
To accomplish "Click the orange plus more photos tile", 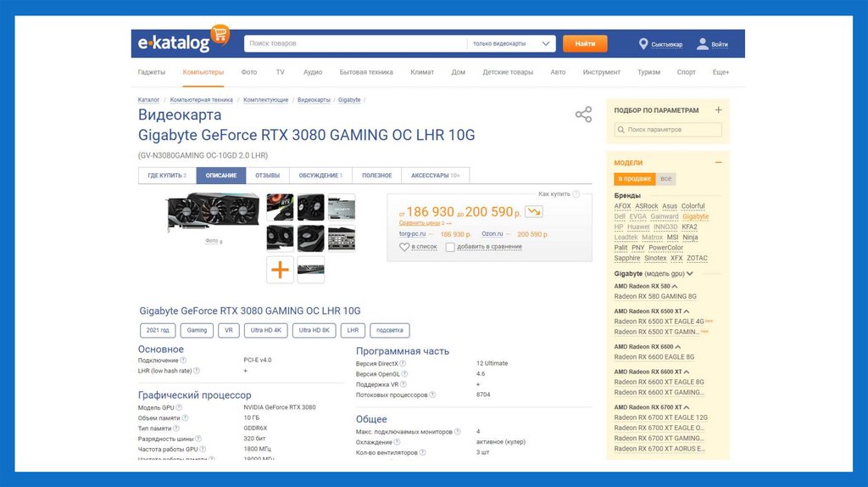I will (280, 270).
